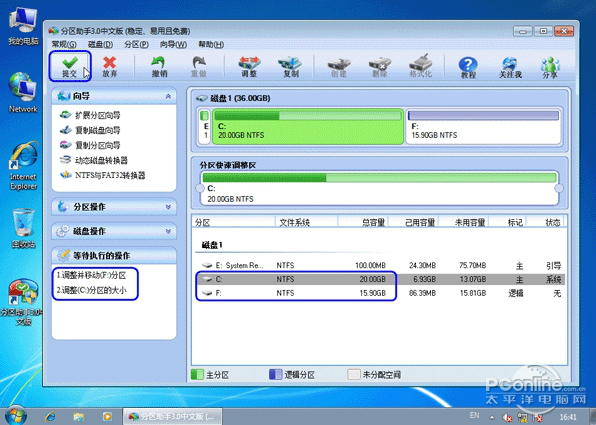Click the 状态 column header
596x425 pixels.
point(546,222)
